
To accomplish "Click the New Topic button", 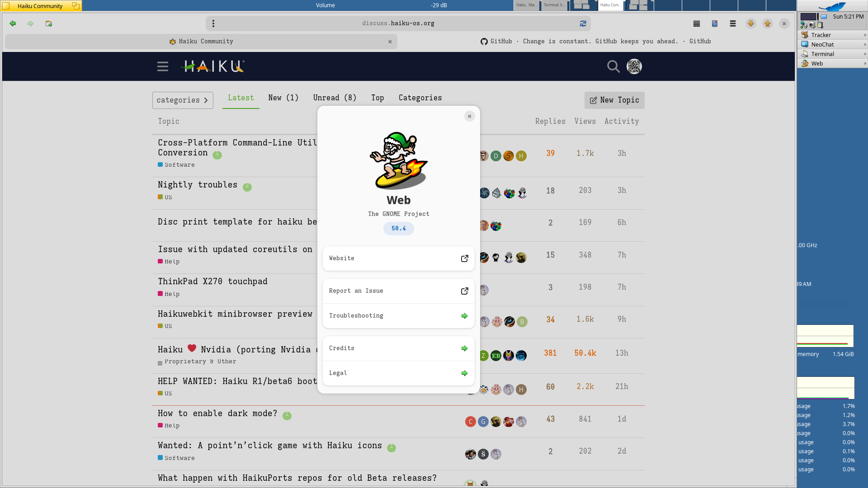I will 614,100.
